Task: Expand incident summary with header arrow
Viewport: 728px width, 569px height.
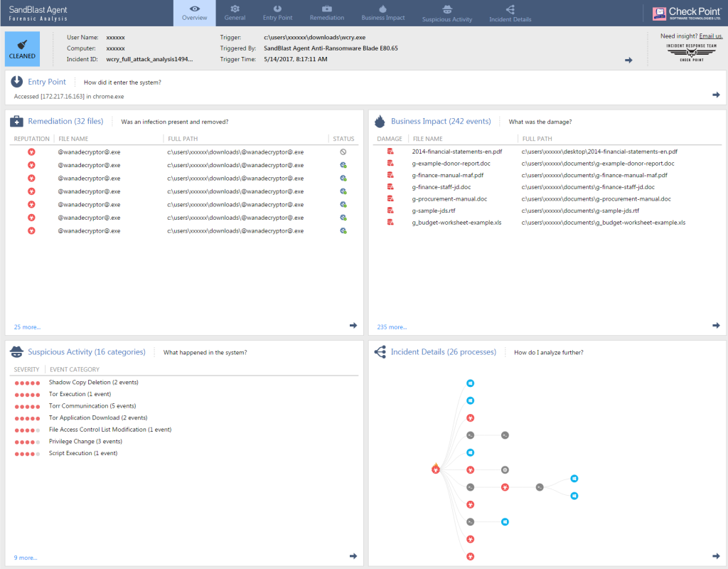Action: [x=628, y=60]
